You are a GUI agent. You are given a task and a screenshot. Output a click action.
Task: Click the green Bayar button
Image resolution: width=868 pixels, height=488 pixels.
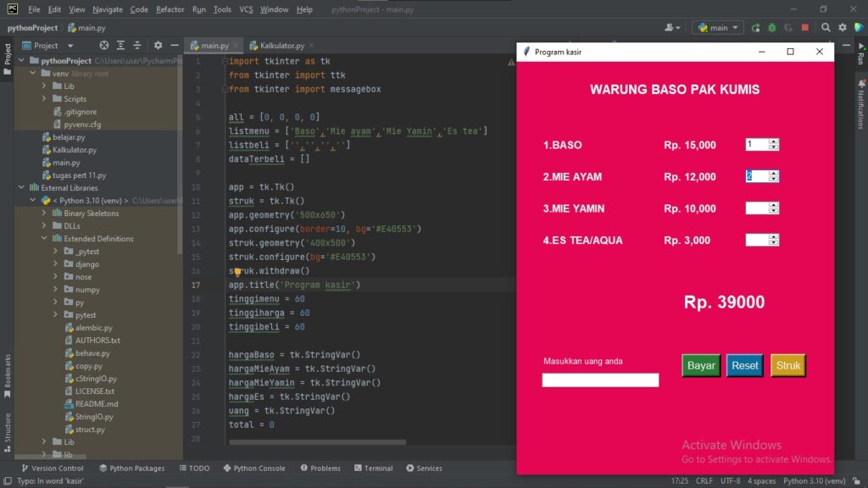(701, 366)
